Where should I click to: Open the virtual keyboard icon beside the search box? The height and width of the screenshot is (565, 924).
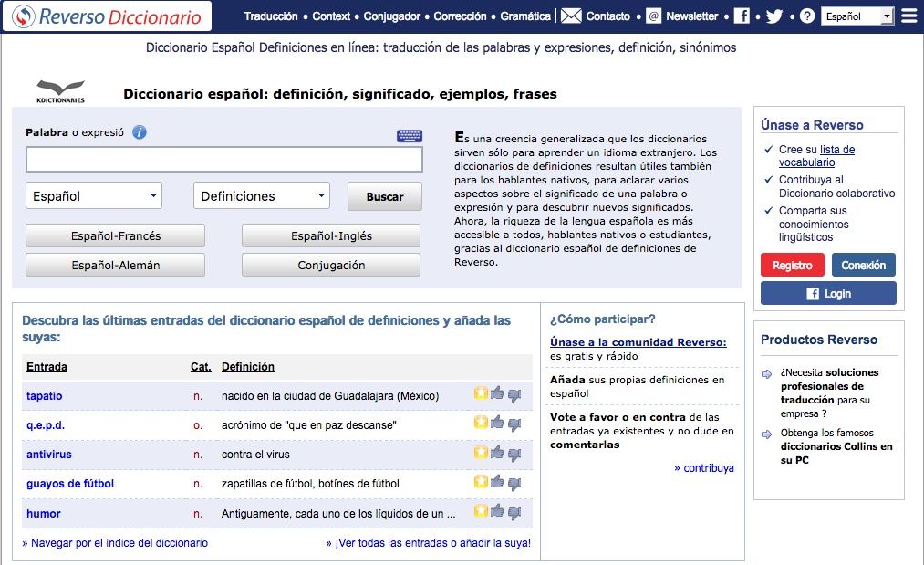(410, 135)
